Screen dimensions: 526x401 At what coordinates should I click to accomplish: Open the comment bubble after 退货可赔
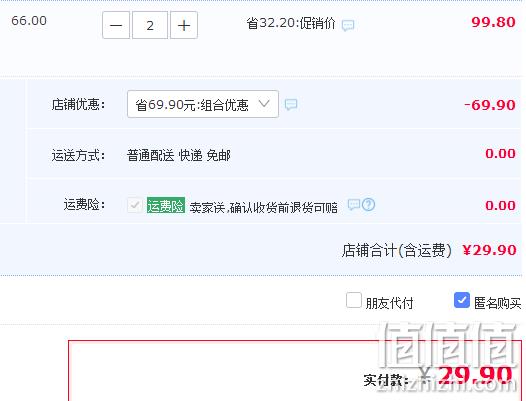point(354,204)
